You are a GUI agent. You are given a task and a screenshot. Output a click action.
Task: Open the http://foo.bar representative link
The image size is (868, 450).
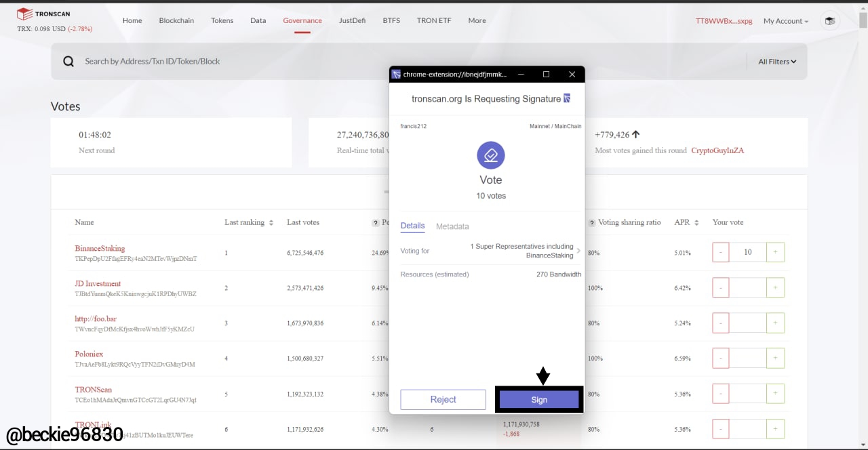pyautogui.click(x=96, y=319)
